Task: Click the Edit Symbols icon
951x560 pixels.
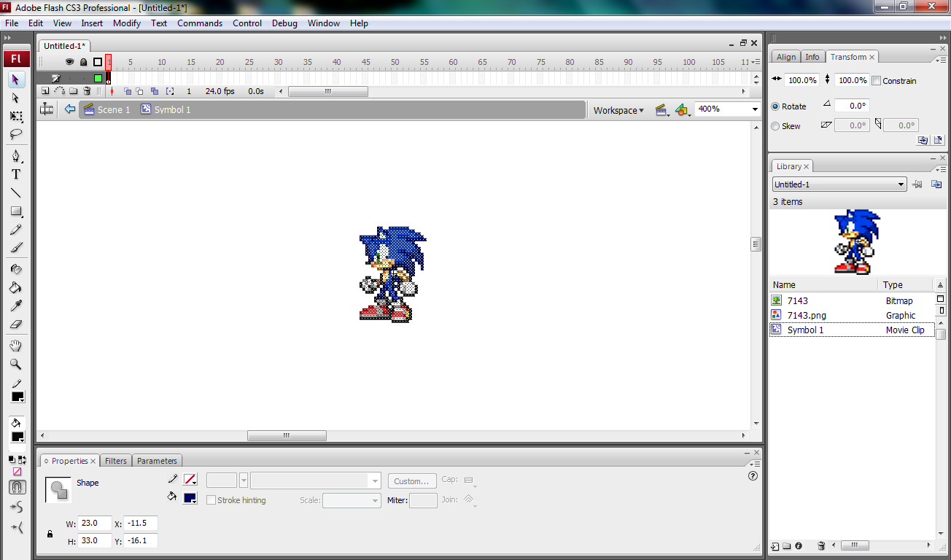Action: [682, 110]
